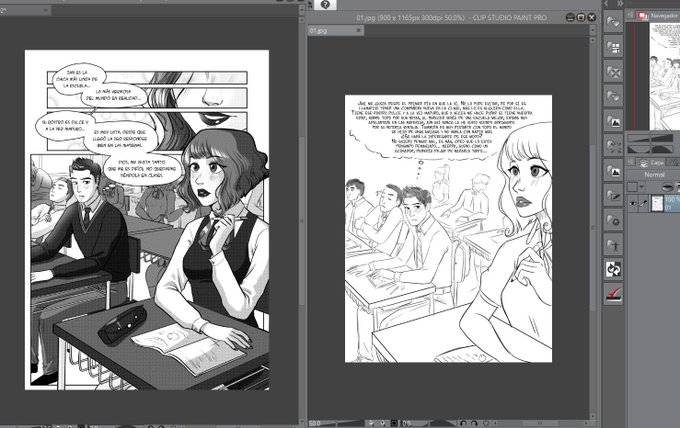Click the third quick access icon with crossed box
The height and width of the screenshot is (428, 680).
tap(613, 71)
